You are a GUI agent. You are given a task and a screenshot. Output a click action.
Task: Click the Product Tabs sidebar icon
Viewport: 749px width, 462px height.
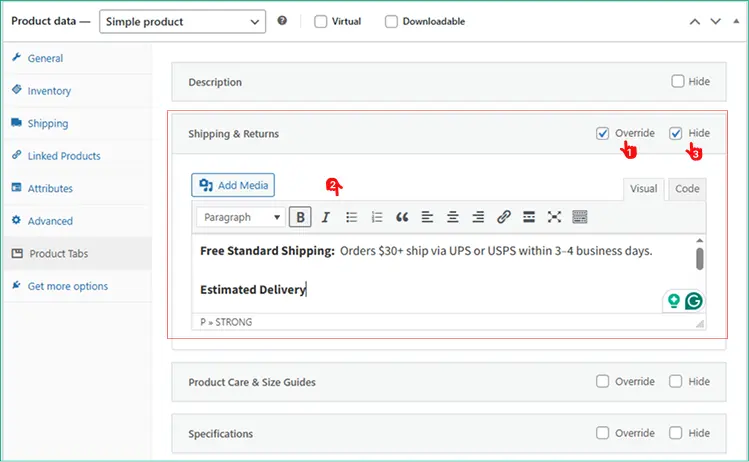17,253
